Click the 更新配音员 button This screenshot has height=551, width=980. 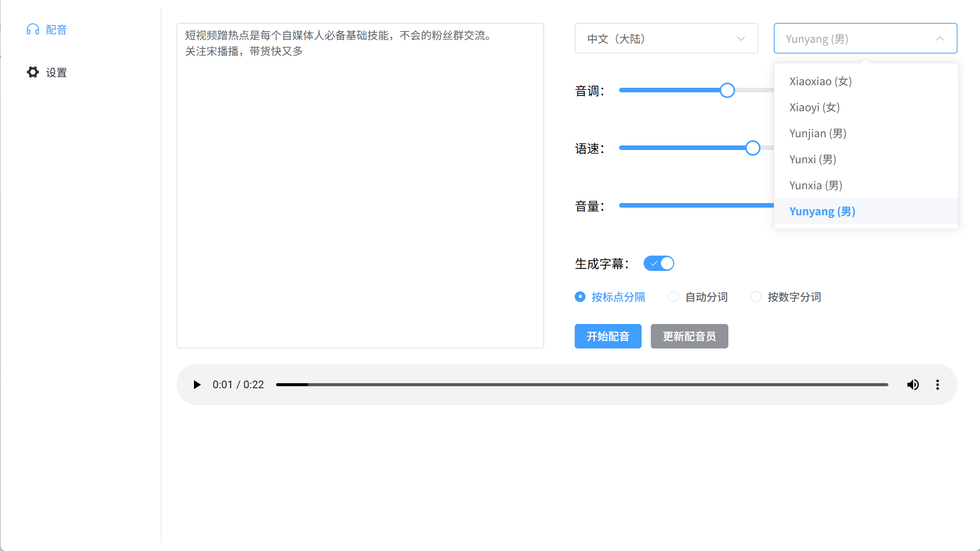[689, 336]
